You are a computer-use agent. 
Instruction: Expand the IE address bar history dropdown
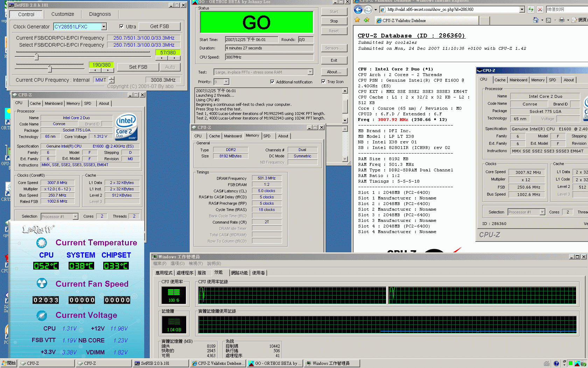click(522, 9)
